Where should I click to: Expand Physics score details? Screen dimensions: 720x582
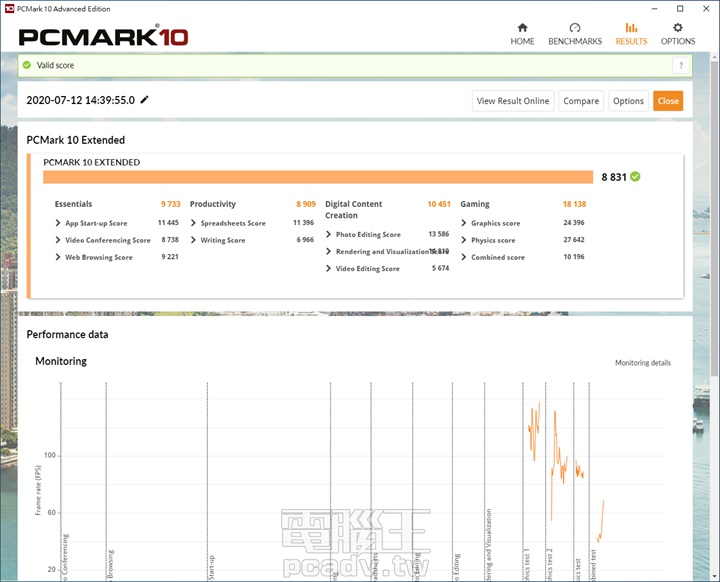click(x=464, y=240)
